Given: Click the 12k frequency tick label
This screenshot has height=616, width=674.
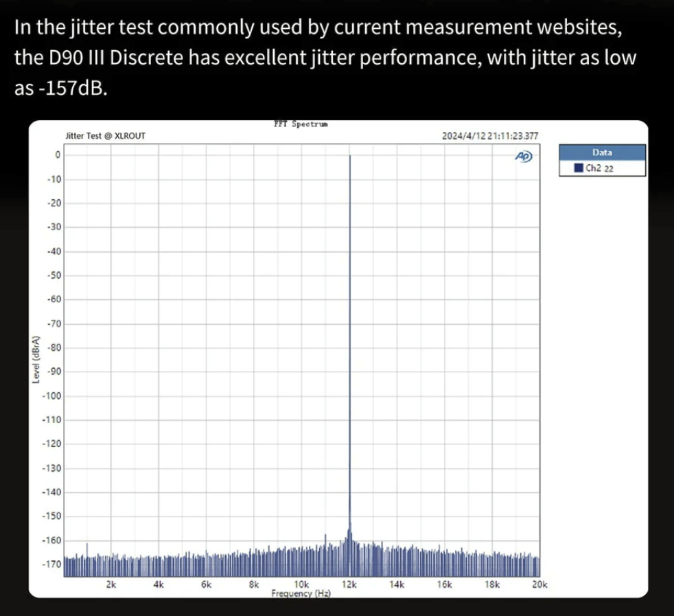Looking at the screenshot, I should pos(349,584).
